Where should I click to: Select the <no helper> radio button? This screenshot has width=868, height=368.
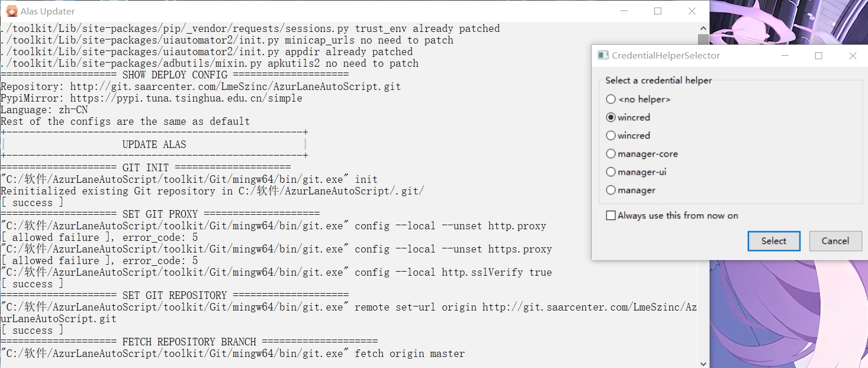[611, 99]
